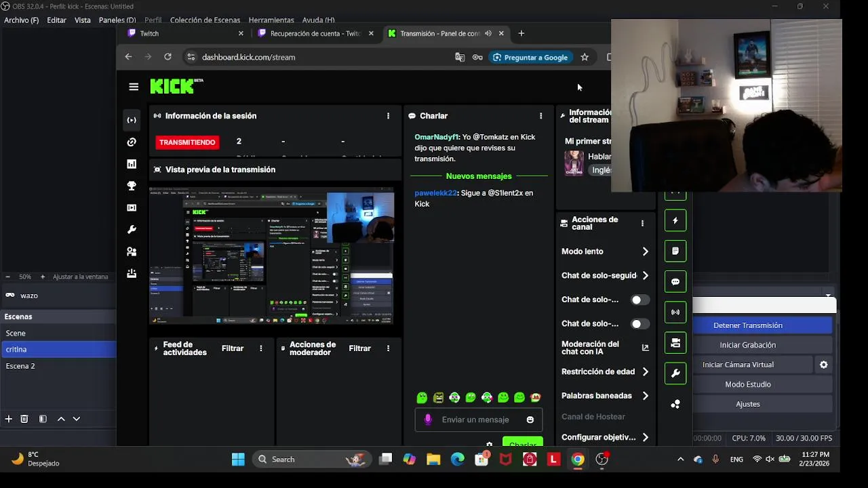Open the chat bubble widget in right strip
868x488 pixels.
click(x=675, y=281)
